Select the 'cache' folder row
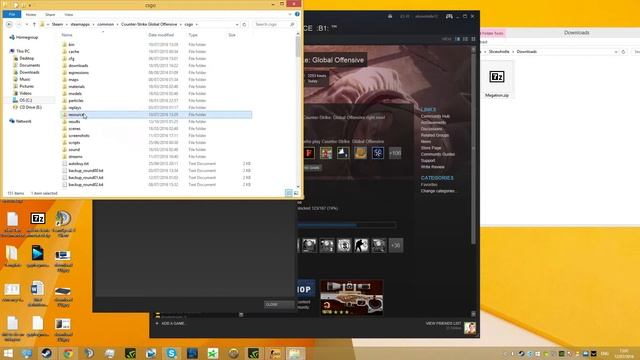This screenshot has width=640, height=360. tap(156, 51)
